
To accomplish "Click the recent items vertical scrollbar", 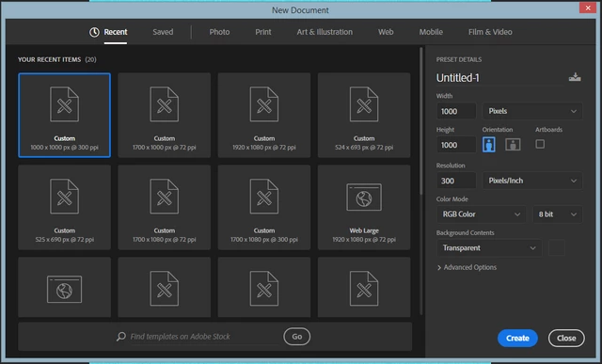I will pyautogui.click(x=421, y=121).
